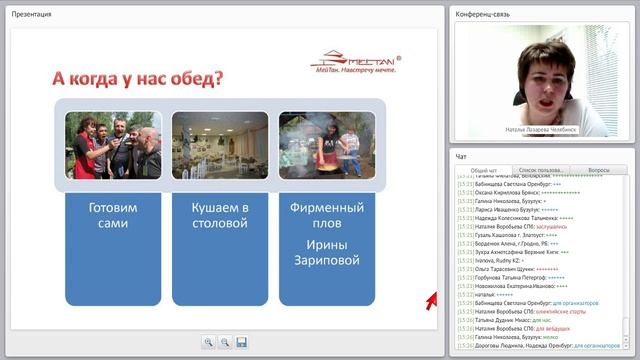Click the group of men photo on slide
640x360 pixels.
[x=113, y=145]
